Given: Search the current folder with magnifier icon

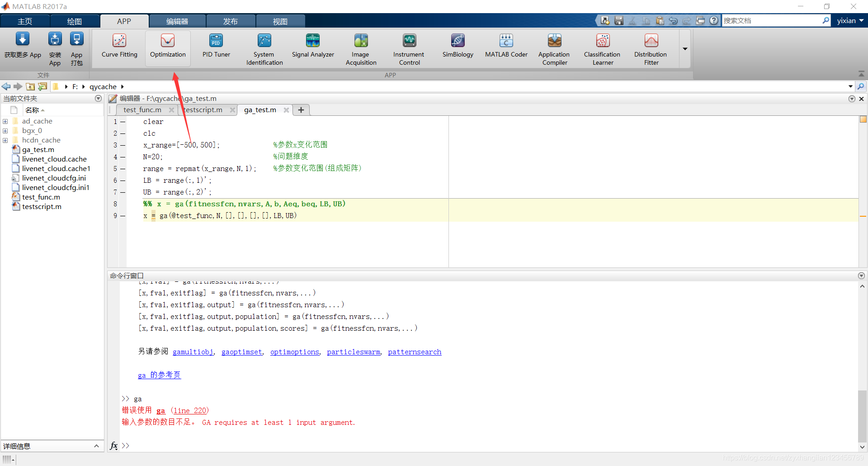Looking at the screenshot, I should (861, 86).
